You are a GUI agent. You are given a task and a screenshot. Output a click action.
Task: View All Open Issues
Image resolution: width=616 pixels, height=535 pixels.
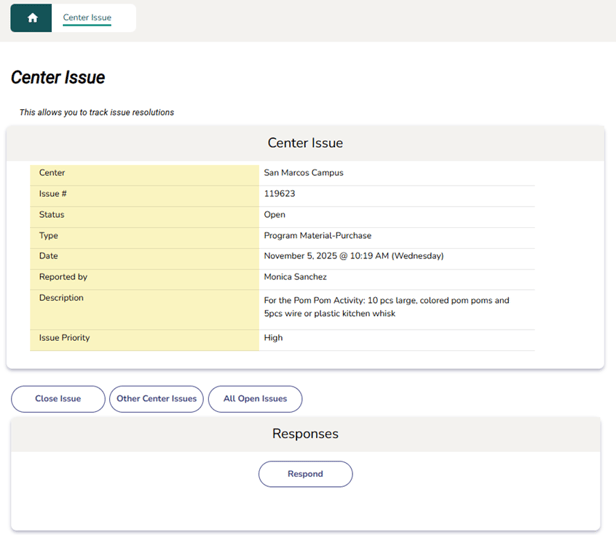click(x=255, y=399)
